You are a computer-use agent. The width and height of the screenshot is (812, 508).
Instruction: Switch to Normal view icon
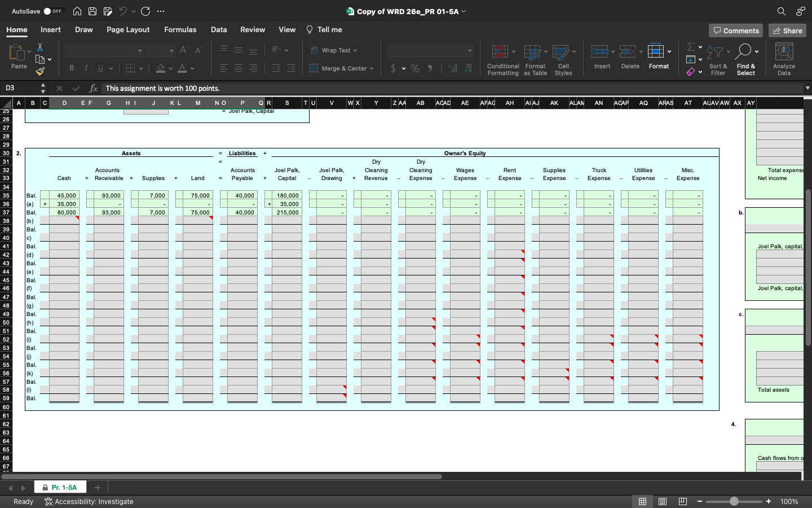click(x=642, y=502)
